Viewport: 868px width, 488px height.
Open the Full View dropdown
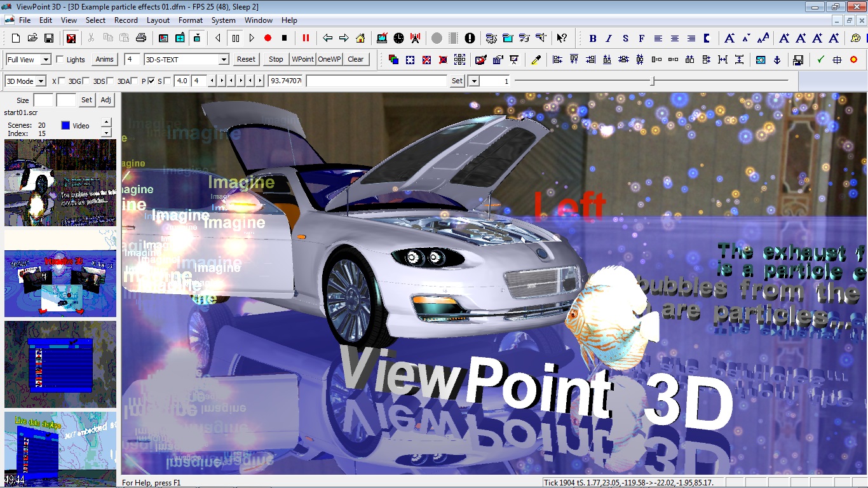46,60
